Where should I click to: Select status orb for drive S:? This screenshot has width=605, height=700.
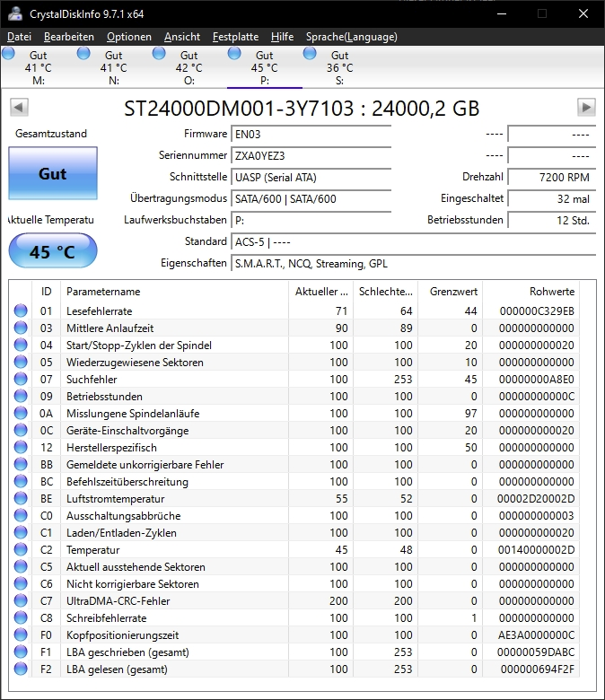tap(310, 54)
